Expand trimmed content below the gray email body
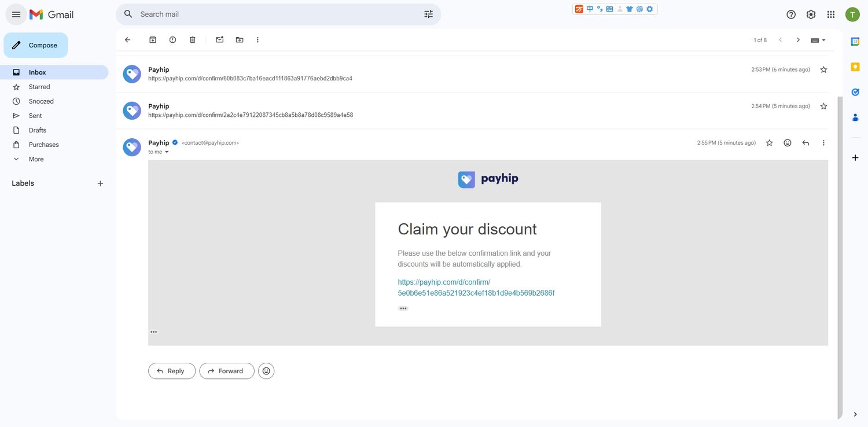 click(154, 332)
